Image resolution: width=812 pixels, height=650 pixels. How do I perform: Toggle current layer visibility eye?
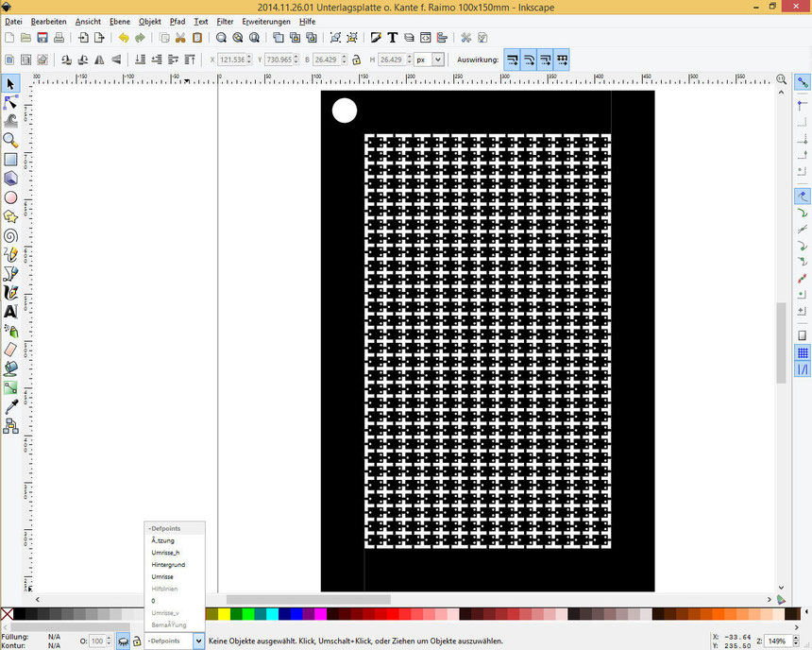tap(124, 641)
